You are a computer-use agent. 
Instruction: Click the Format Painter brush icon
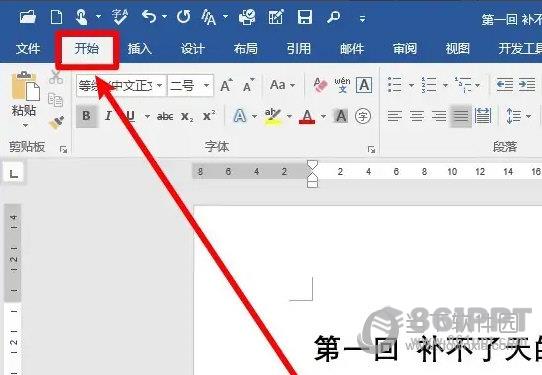(x=56, y=123)
